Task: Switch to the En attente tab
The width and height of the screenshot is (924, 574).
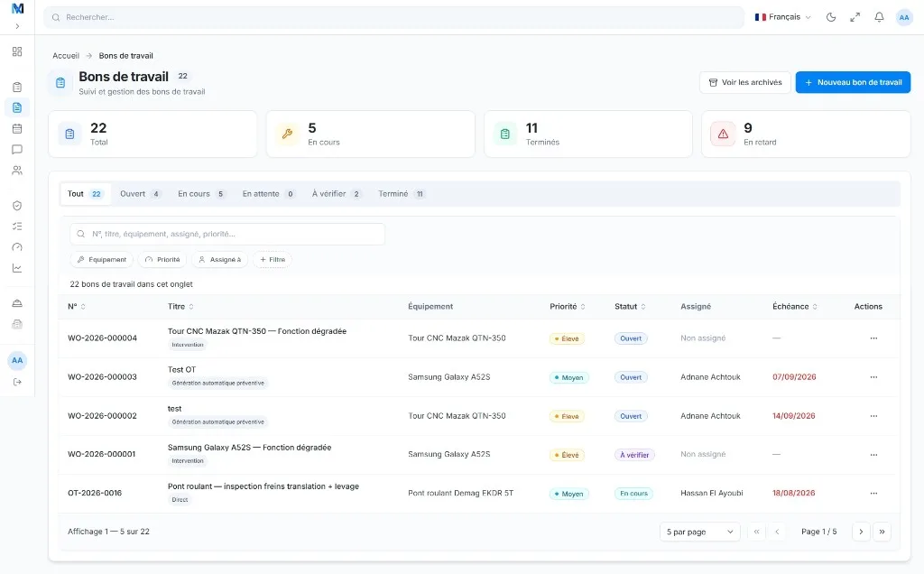Action: (268, 194)
